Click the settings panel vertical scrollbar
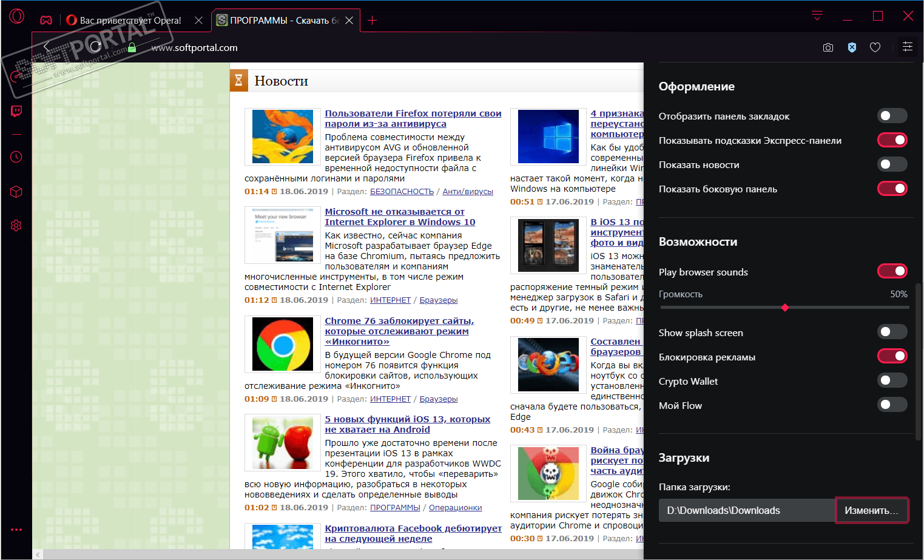 pos(917,361)
